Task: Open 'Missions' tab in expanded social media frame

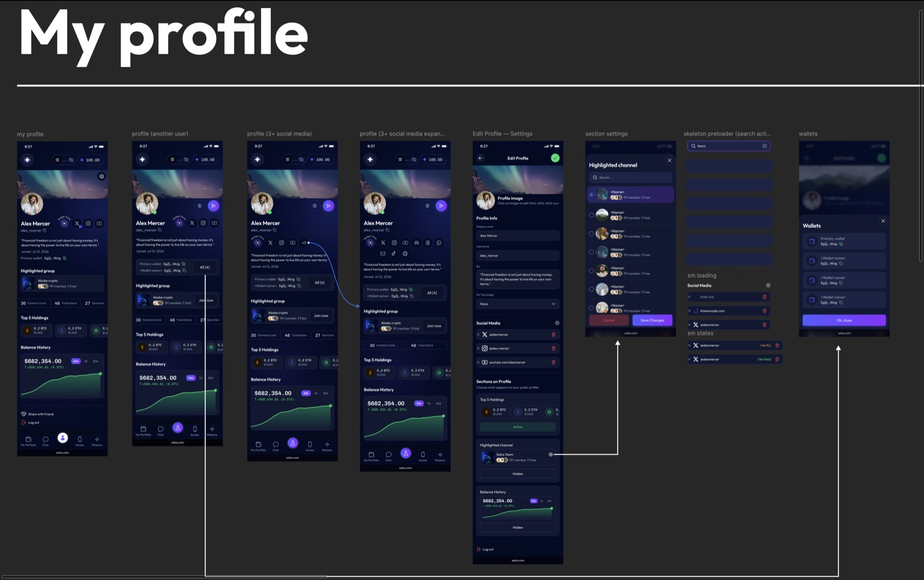Action: (x=440, y=456)
